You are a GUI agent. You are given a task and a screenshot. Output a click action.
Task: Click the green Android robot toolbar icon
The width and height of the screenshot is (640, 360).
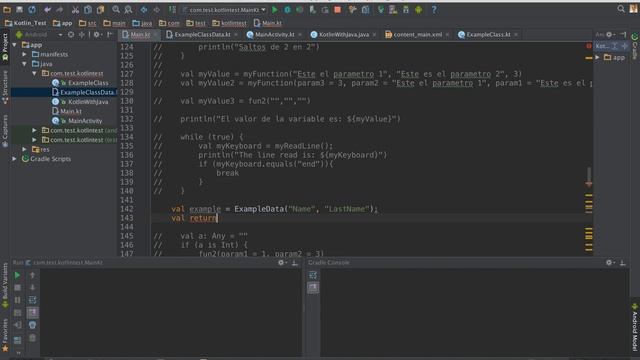click(x=419, y=9)
